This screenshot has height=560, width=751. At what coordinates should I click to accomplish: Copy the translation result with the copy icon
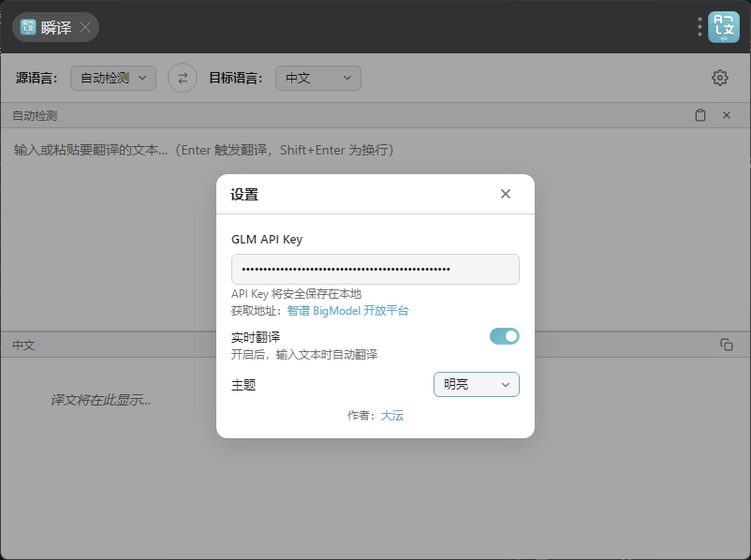pyautogui.click(x=726, y=345)
